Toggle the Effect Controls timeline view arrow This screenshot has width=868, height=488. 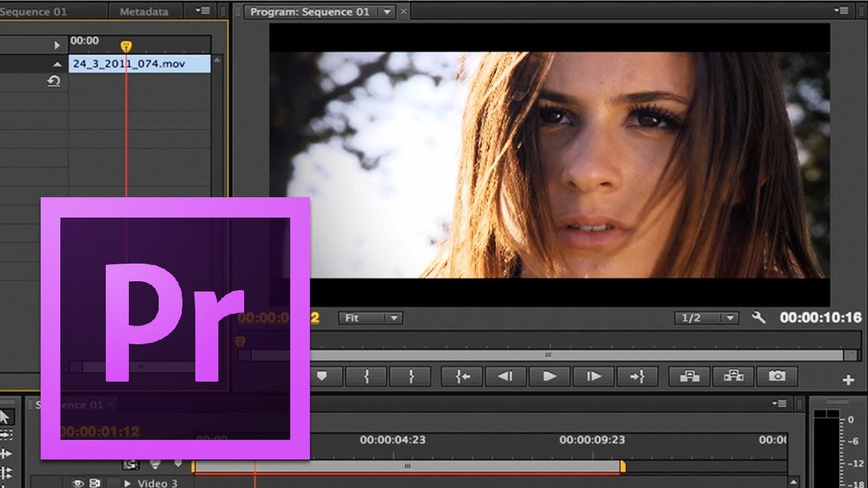tap(57, 45)
